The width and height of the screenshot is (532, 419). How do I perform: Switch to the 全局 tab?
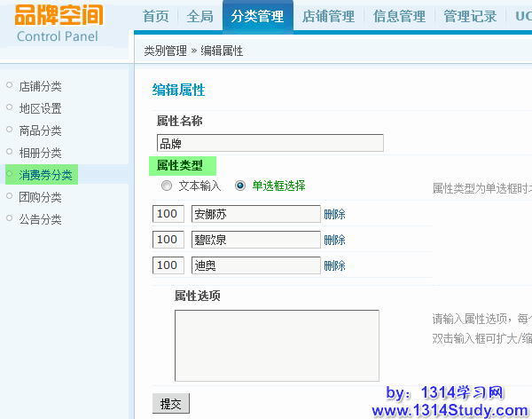point(200,17)
